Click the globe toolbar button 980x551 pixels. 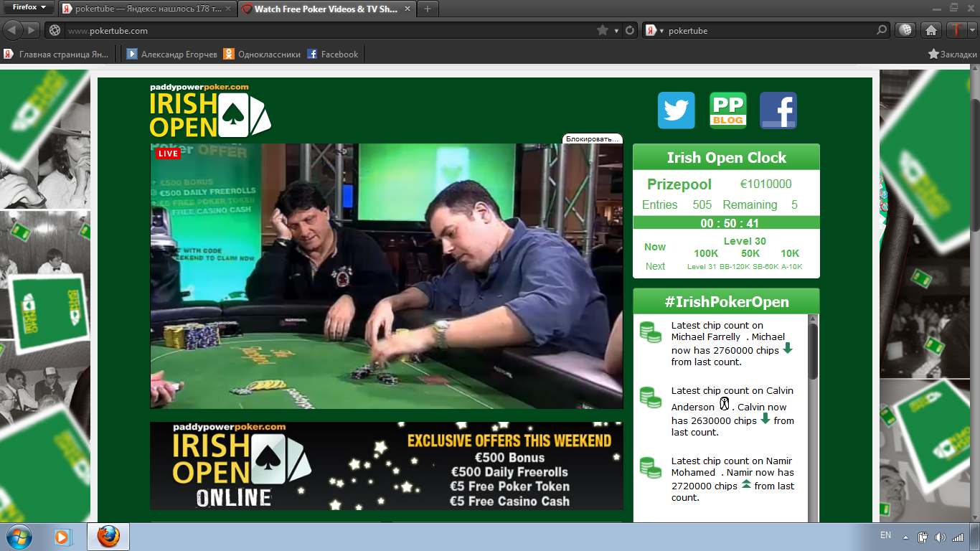click(906, 30)
